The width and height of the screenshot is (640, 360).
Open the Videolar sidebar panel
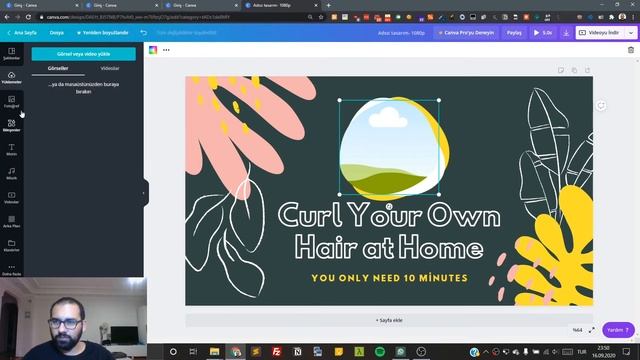[x=11, y=198]
